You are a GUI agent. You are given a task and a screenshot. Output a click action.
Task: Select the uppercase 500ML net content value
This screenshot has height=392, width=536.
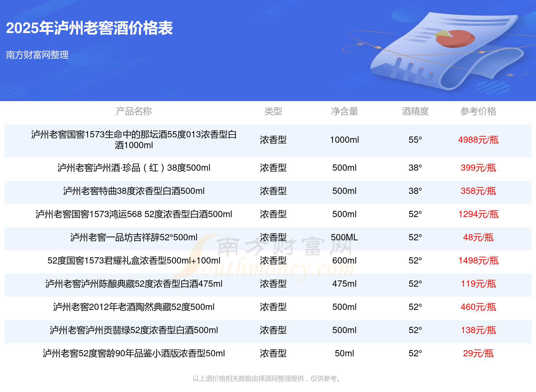coord(344,237)
